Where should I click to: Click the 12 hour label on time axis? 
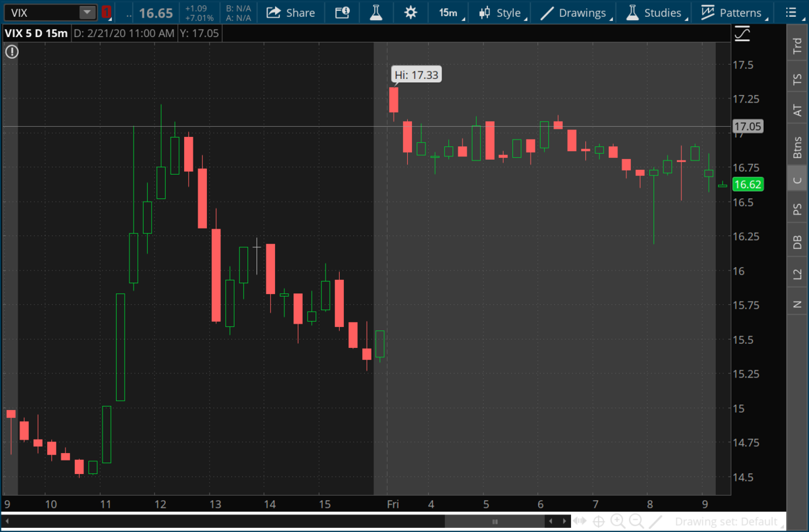coord(160,504)
